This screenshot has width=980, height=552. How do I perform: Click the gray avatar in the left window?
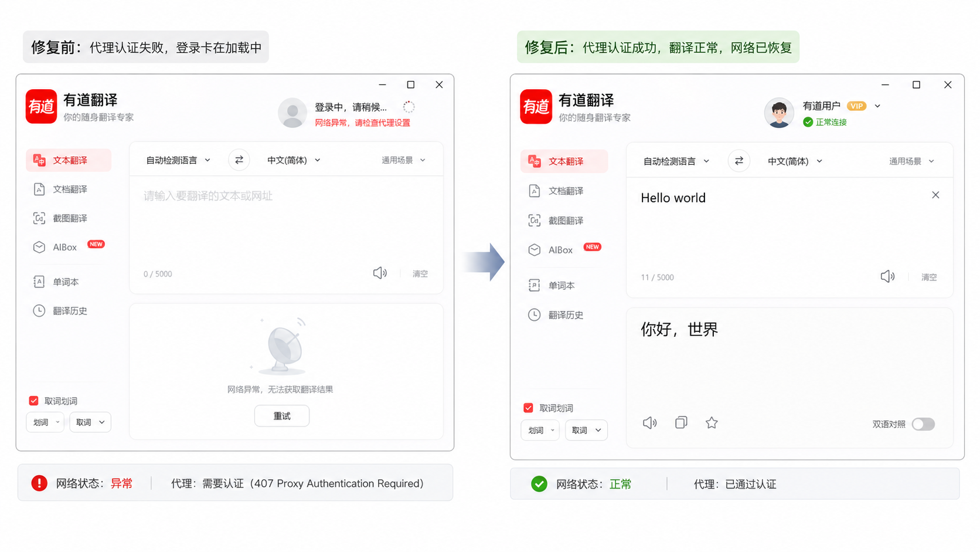point(292,113)
